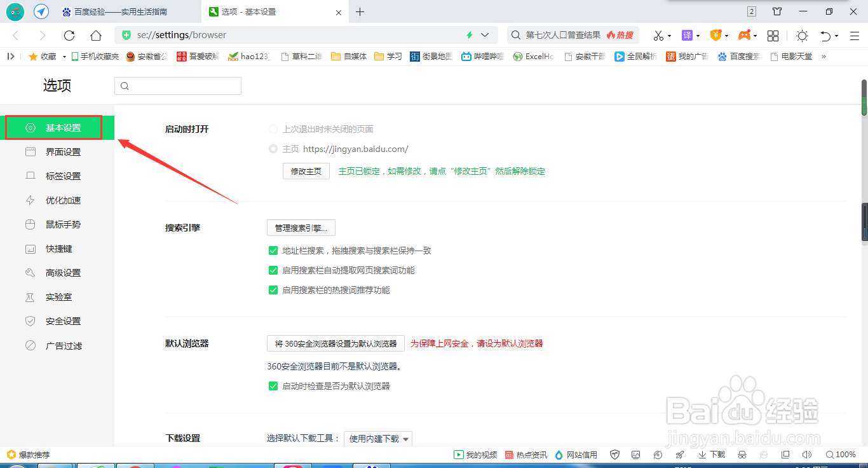The height and width of the screenshot is (468, 868).
Task: Expand 使用内建下载 download tool dropdown
Action: coord(377,438)
